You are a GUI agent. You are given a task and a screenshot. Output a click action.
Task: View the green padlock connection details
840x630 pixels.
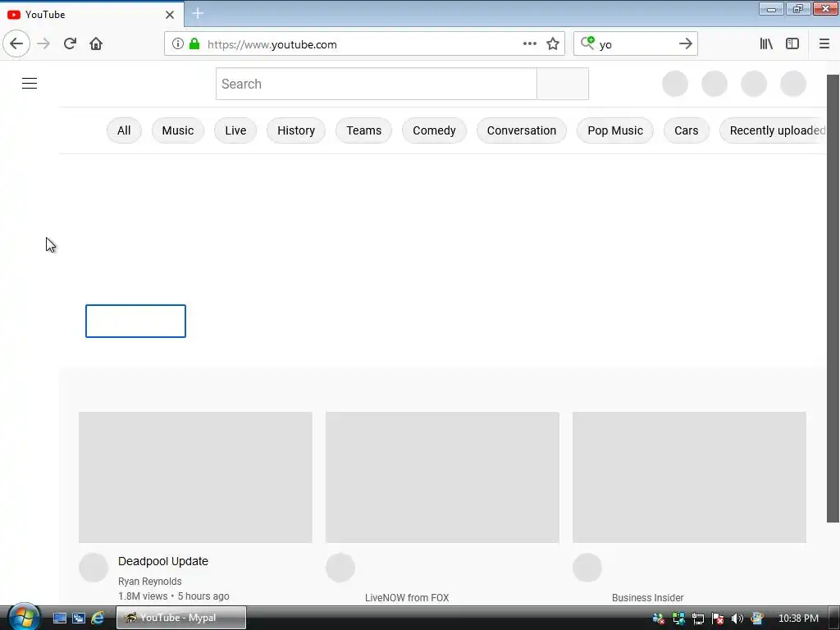click(x=194, y=44)
